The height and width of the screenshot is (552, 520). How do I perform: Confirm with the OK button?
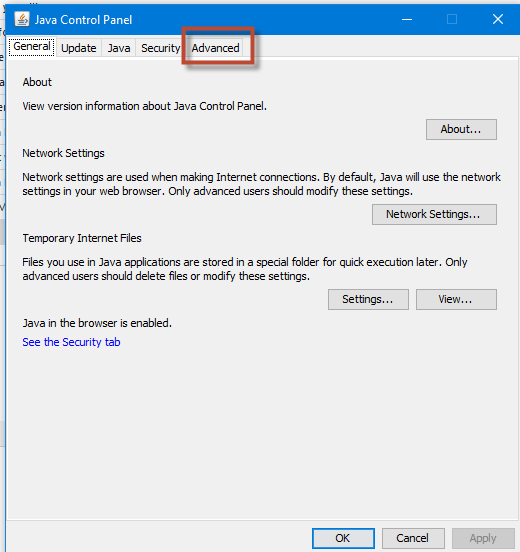pos(343,538)
